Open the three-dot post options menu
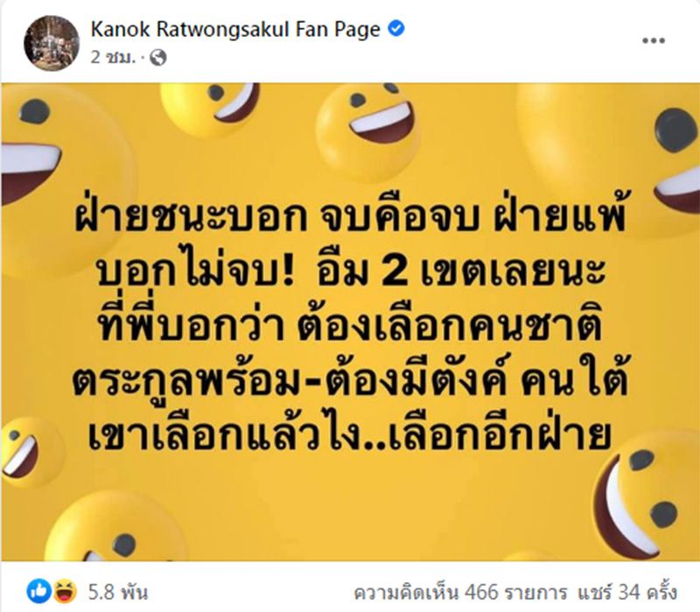Image resolution: width=700 pixels, height=612 pixels. click(654, 40)
